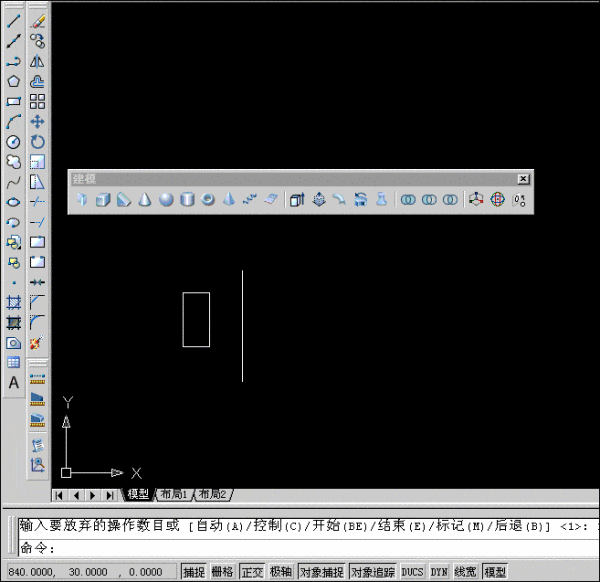Screen dimensions: 600x582
Task: Switch to the 布局1 layout tab
Action: coord(176,494)
